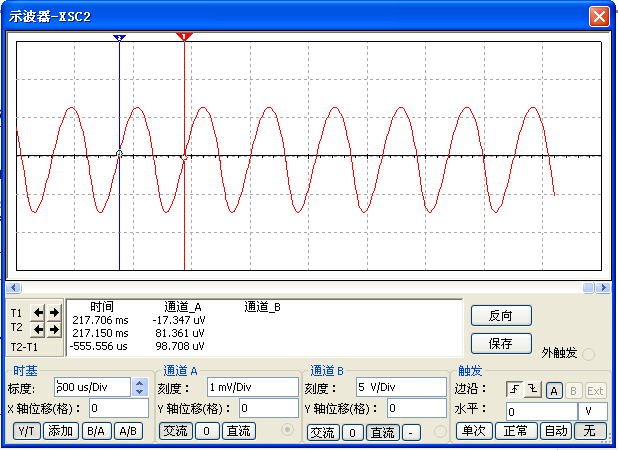Move cursor T2 right with arrow
This screenshot has width=618, height=450.
click(x=54, y=329)
